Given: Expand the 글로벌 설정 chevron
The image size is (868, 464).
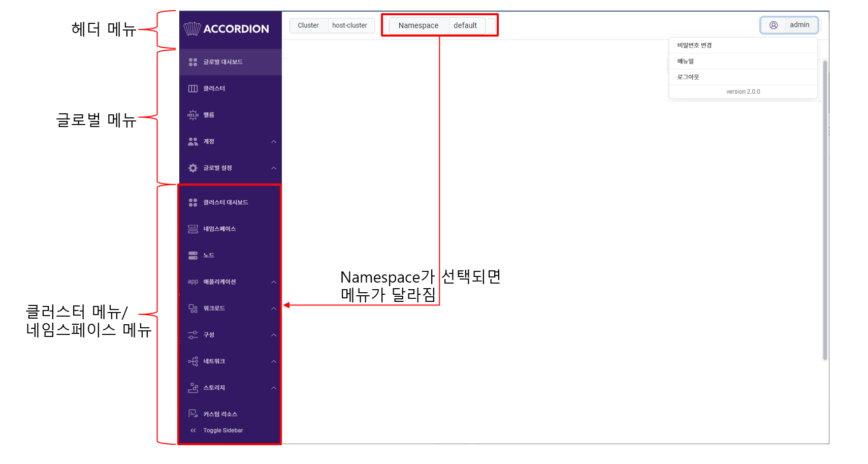Looking at the screenshot, I should 274,168.
